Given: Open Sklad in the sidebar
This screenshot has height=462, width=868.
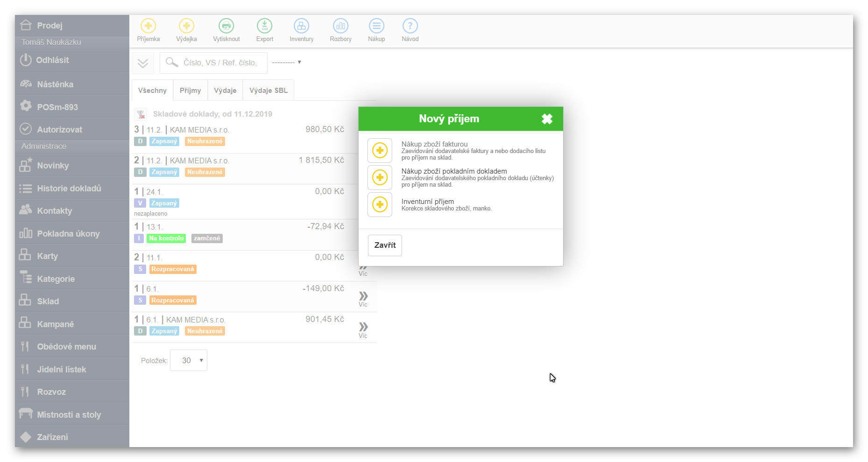Looking at the screenshot, I should (x=48, y=301).
